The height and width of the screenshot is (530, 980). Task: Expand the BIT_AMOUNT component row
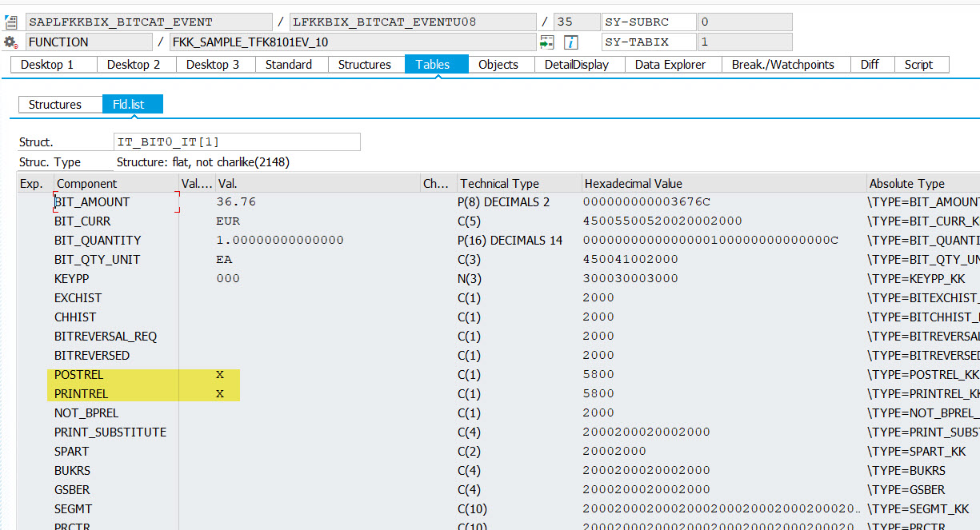point(32,201)
